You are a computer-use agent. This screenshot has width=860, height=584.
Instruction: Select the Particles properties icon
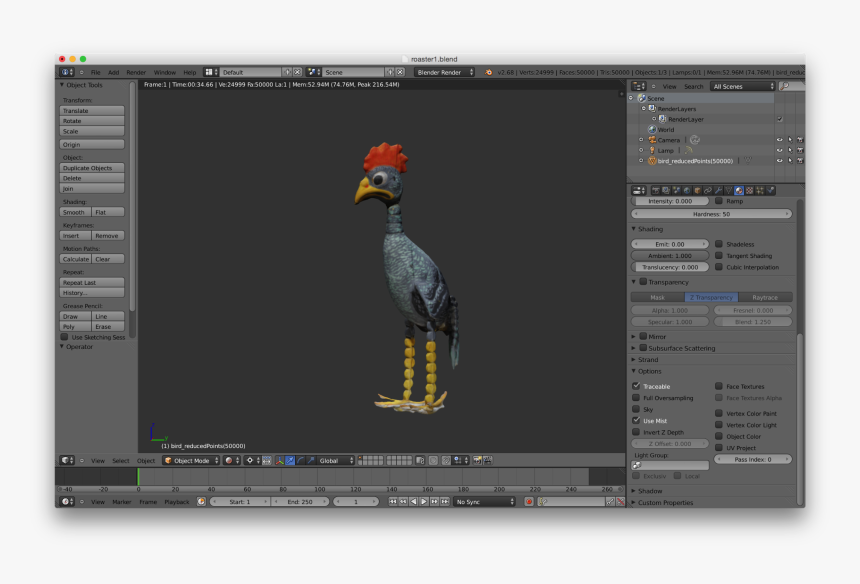(x=760, y=189)
